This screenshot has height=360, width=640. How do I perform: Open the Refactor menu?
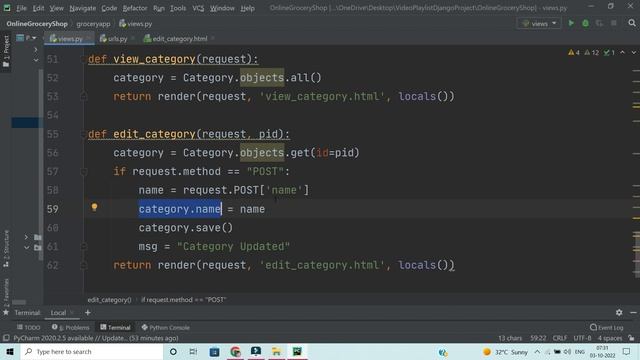(x=135, y=8)
